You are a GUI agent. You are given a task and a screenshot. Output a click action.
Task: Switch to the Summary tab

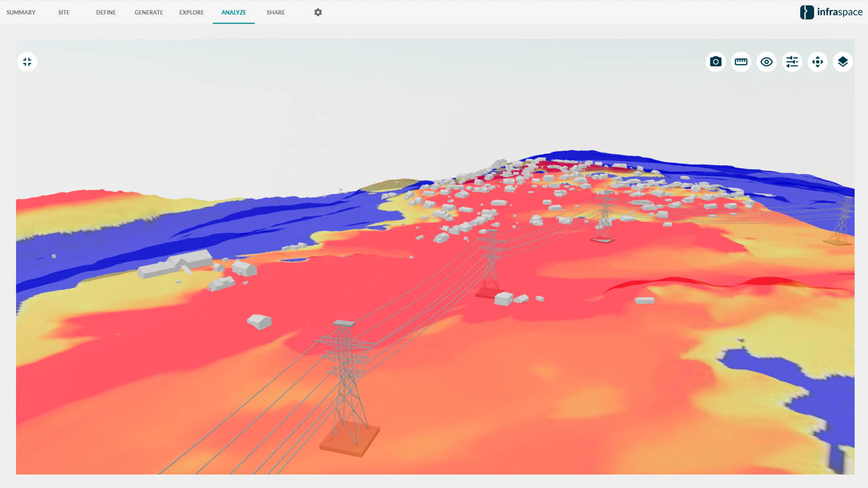(21, 12)
